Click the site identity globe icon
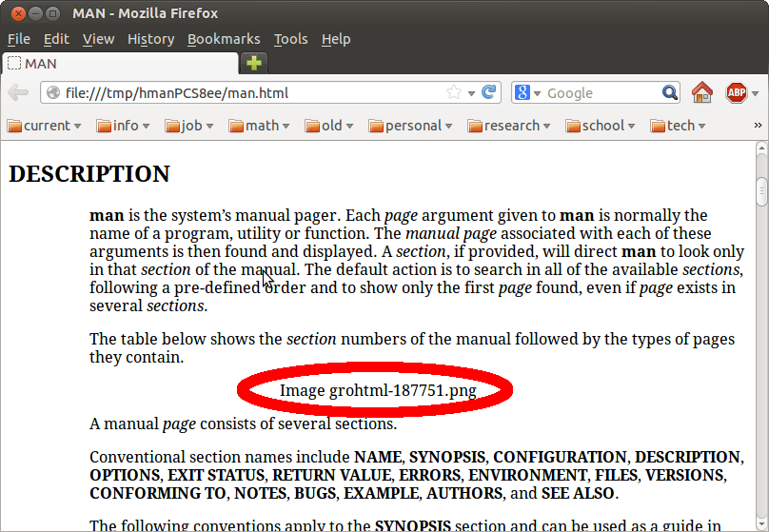 53,92
